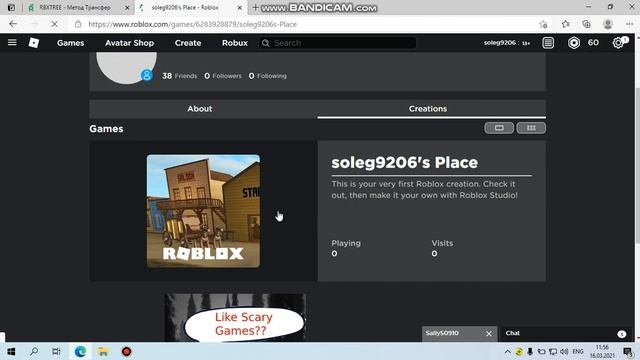Open the browser Favorites list icon

click(566, 24)
